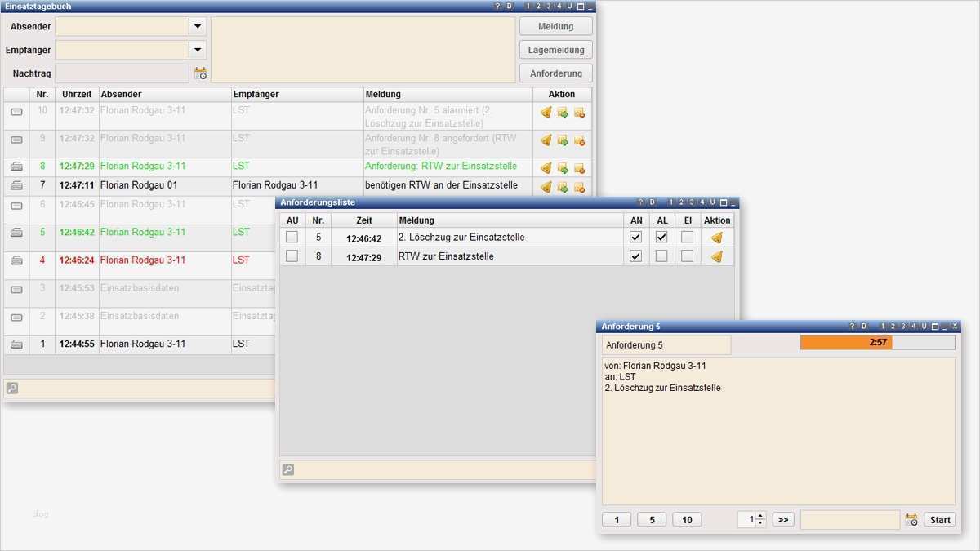Click the message type icon of entry 10

tap(16, 112)
